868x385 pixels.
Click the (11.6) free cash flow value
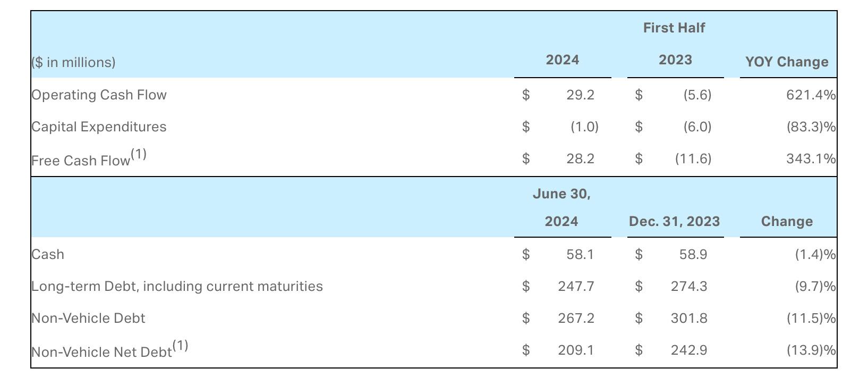[x=693, y=158]
